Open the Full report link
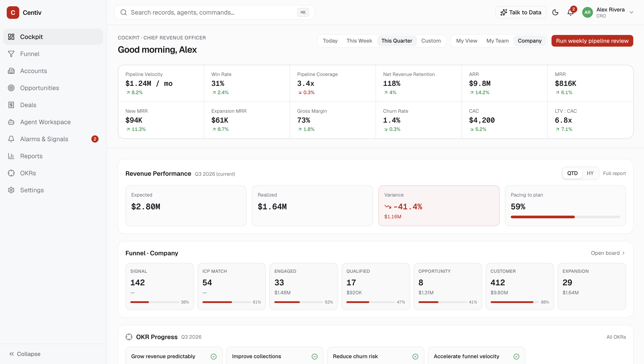This screenshot has height=364, width=644. pyautogui.click(x=614, y=173)
